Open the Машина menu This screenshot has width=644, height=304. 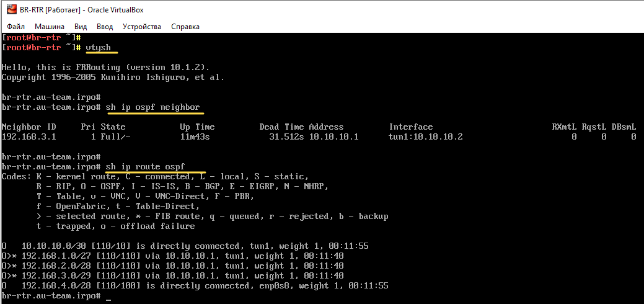tap(49, 27)
